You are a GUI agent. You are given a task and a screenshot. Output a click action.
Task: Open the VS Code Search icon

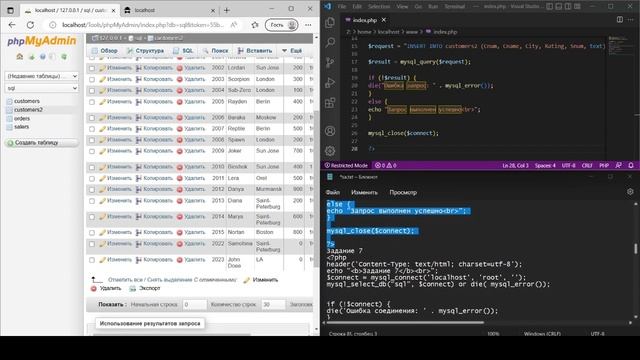coord(330,42)
